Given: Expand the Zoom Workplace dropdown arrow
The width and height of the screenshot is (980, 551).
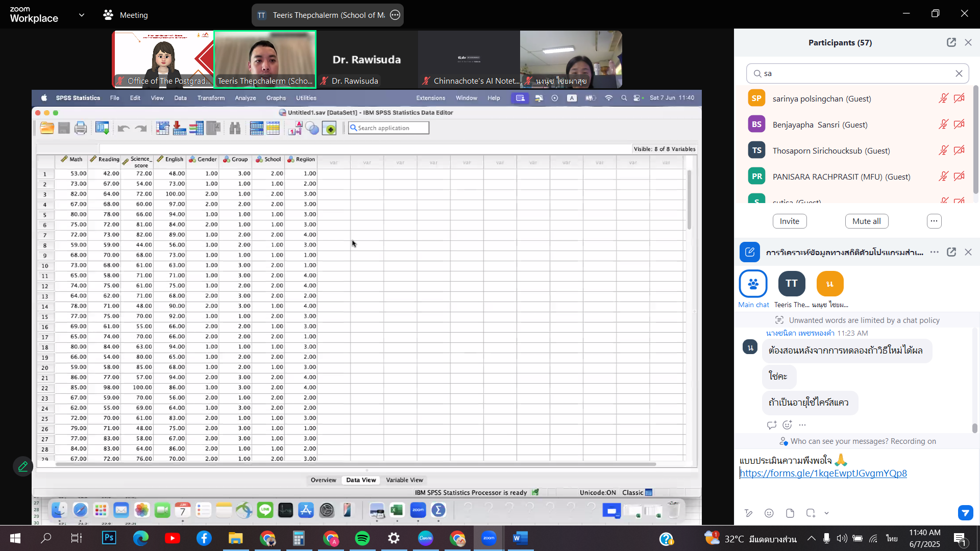Looking at the screenshot, I should tap(82, 15).
